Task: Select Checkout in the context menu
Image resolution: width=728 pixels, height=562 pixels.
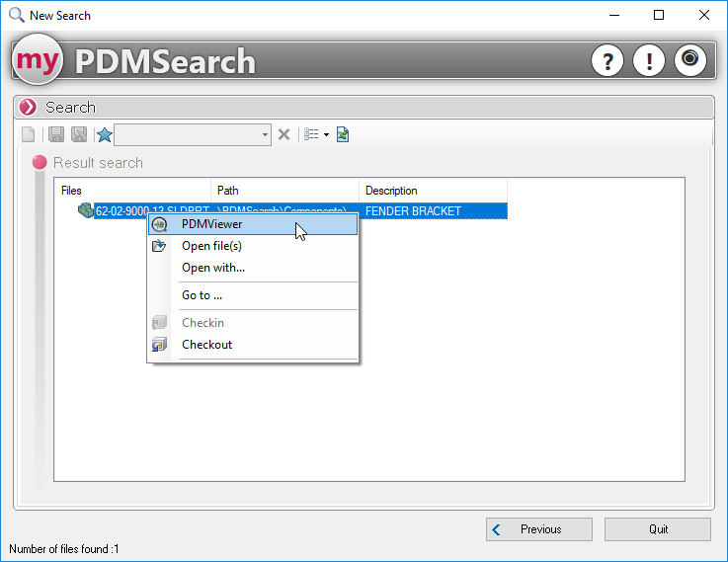Action: click(206, 345)
